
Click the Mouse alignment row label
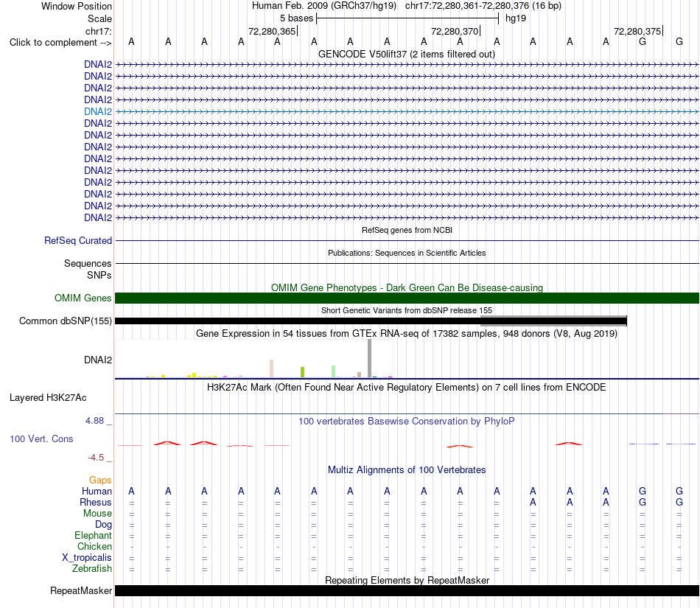pos(97,514)
